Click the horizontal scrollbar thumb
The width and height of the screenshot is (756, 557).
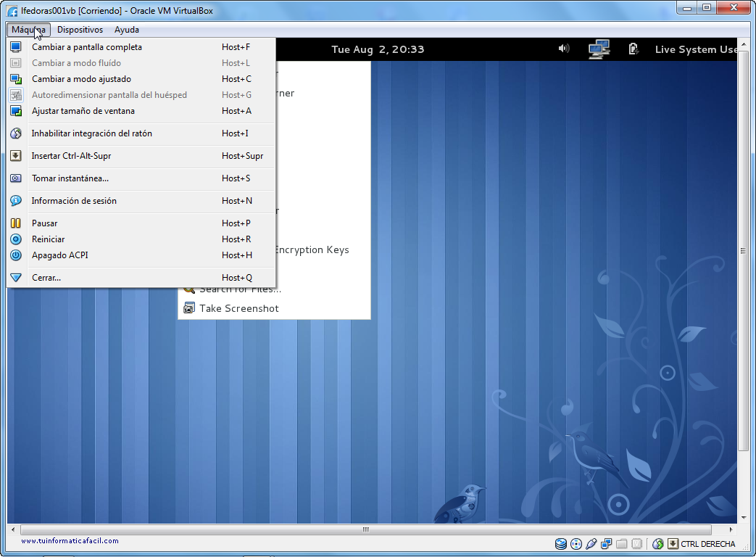(x=366, y=529)
